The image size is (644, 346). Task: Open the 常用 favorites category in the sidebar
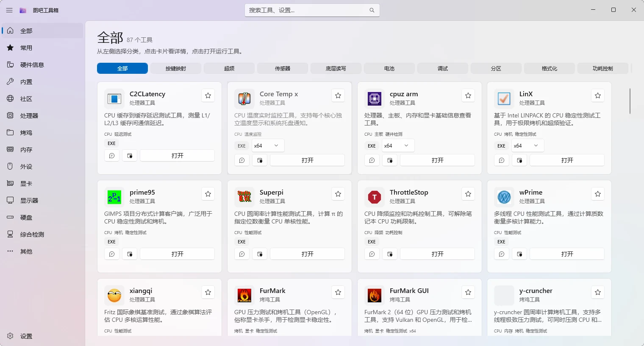pos(42,48)
